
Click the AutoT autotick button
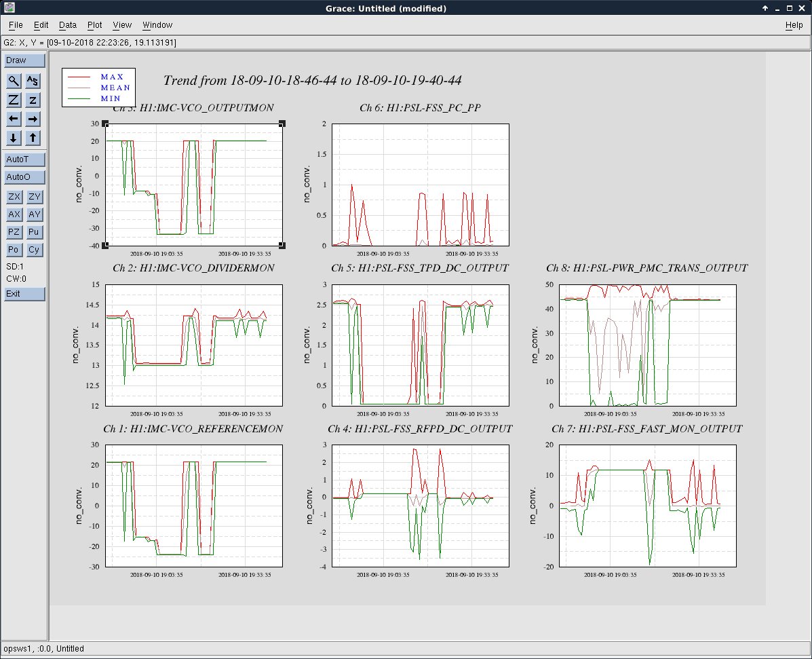click(24, 159)
